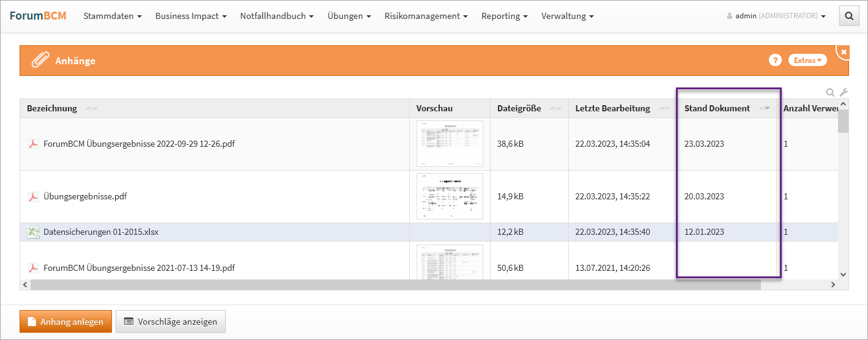Image resolution: width=868 pixels, height=340 pixels.
Task: Open the Stammdaten menu
Action: [113, 17]
